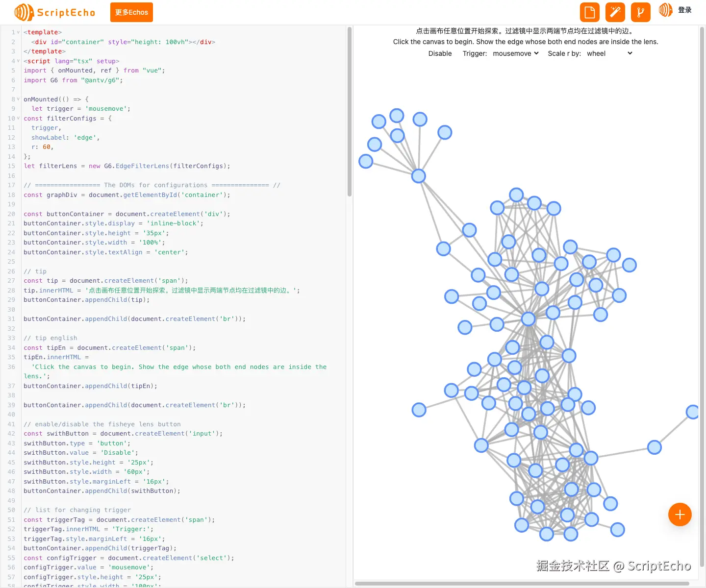
Task: Open the Trigger dropdown showing mousemove
Action: 516,53
